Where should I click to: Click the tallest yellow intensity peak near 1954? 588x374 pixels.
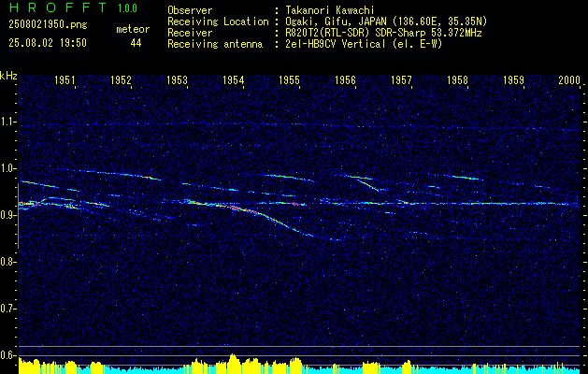point(233,364)
